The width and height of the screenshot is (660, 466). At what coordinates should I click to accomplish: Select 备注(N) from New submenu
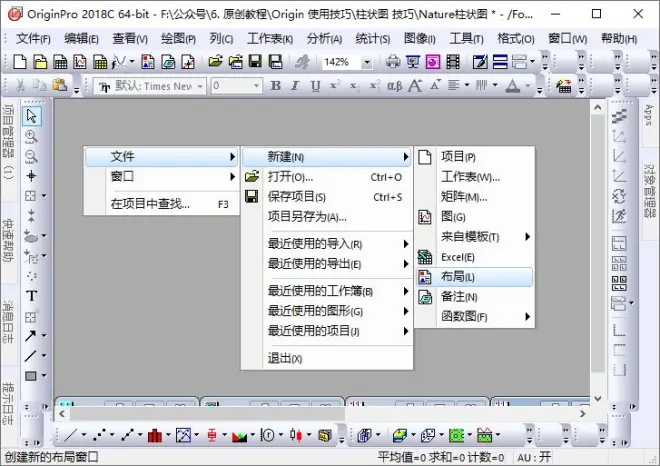pos(475,297)
